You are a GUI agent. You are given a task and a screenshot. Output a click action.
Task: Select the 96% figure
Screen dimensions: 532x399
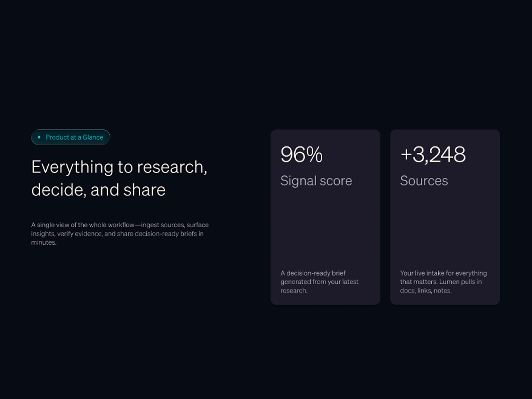pyautogui.click(x=301, y=155)
